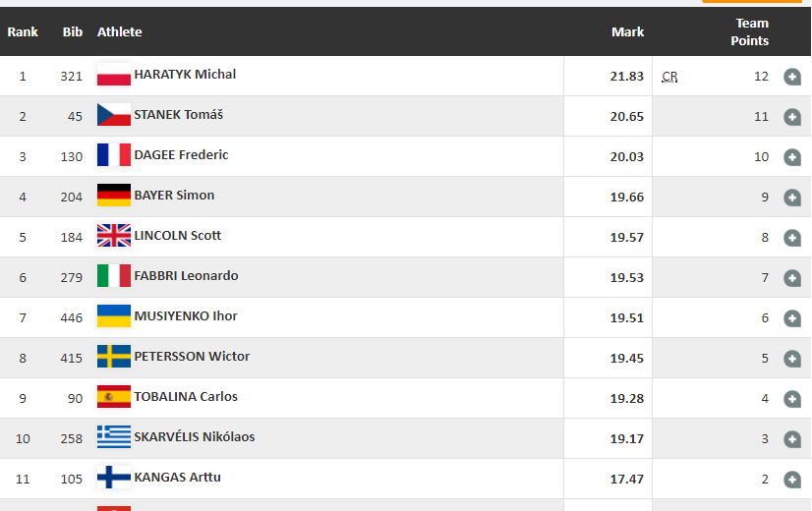Click Sweden flag beside PETERSSON Wictor
Viewport: 812px width, 511px height.
pyautogui.click(x=114, y=358)
